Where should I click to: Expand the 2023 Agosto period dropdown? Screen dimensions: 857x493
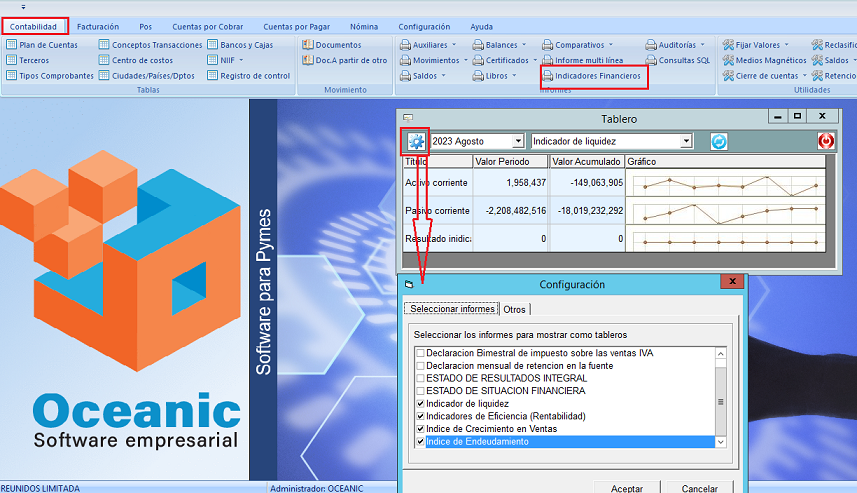(x=518, y=142)
